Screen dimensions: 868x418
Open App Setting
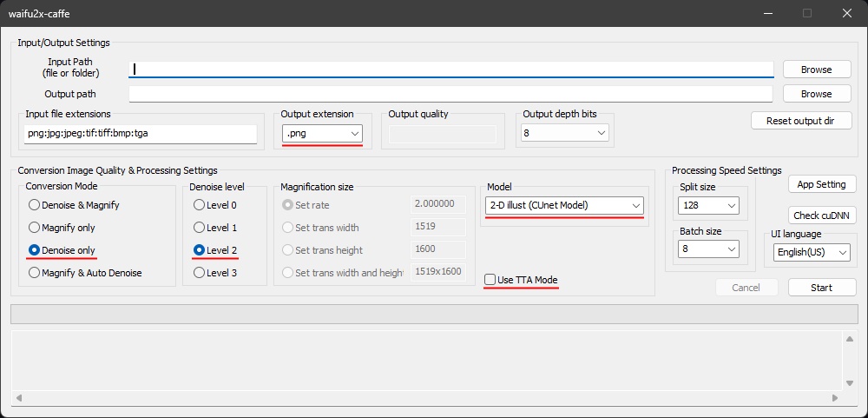pyautogui.click(x=822, y=184)
